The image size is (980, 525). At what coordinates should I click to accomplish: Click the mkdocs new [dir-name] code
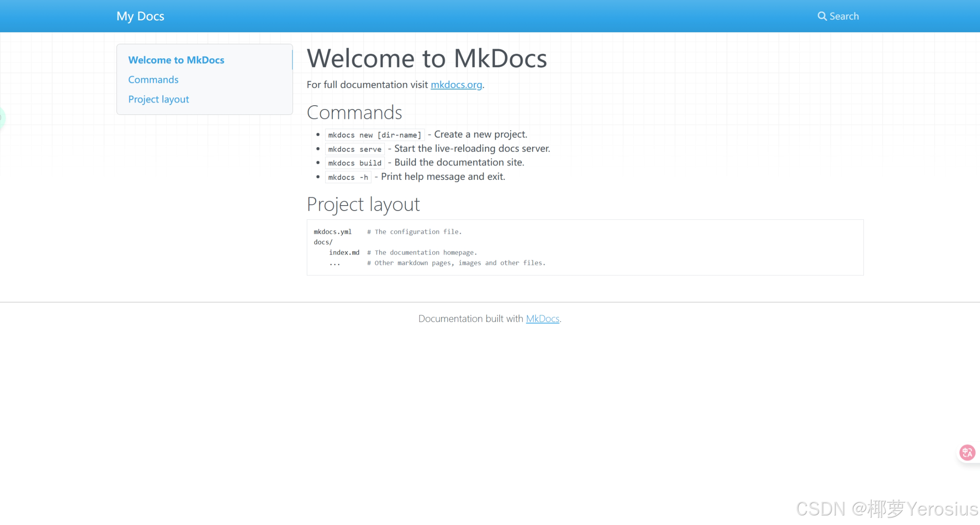[374, 135]
